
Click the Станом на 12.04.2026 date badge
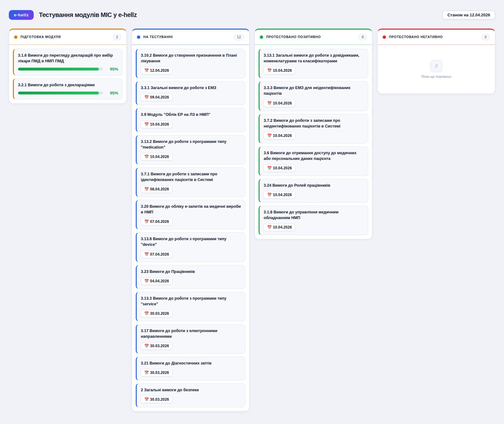(x=468, y=15)
